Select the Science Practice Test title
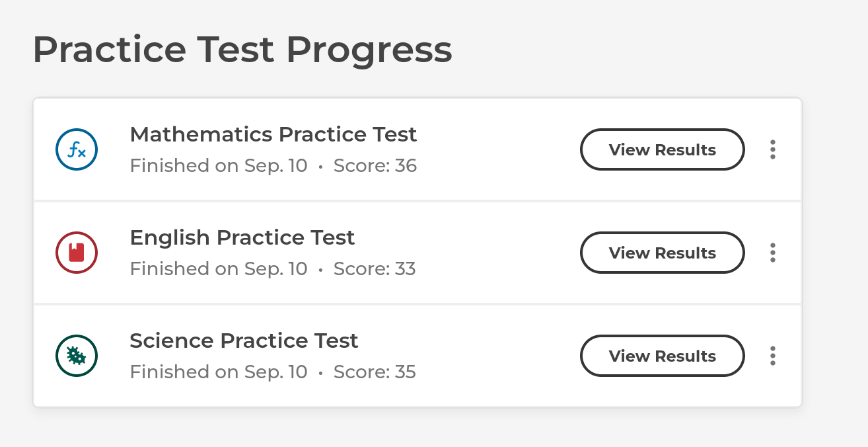The height and width of the screenshot is (447, 868). [x=244, y=341]
